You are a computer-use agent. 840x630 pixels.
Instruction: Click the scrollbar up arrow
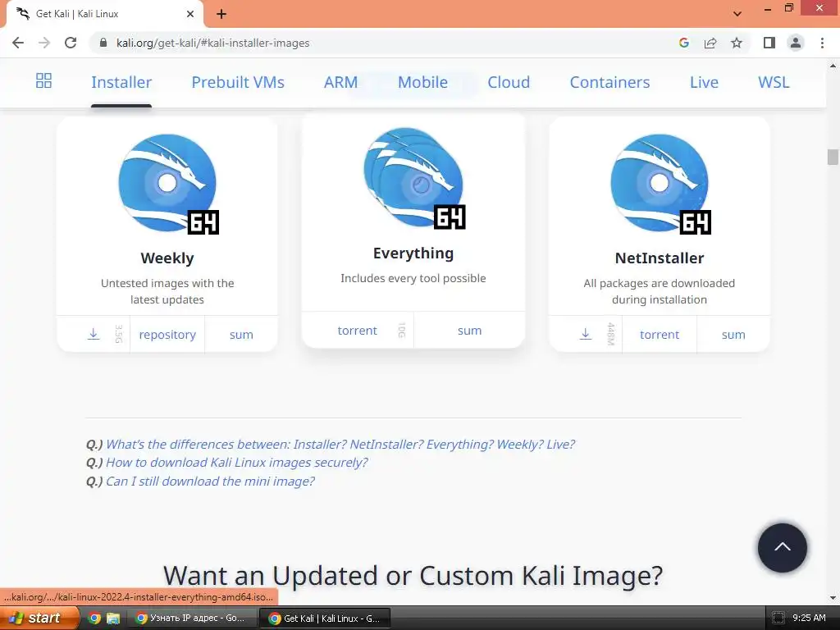[x=833, y=66]
